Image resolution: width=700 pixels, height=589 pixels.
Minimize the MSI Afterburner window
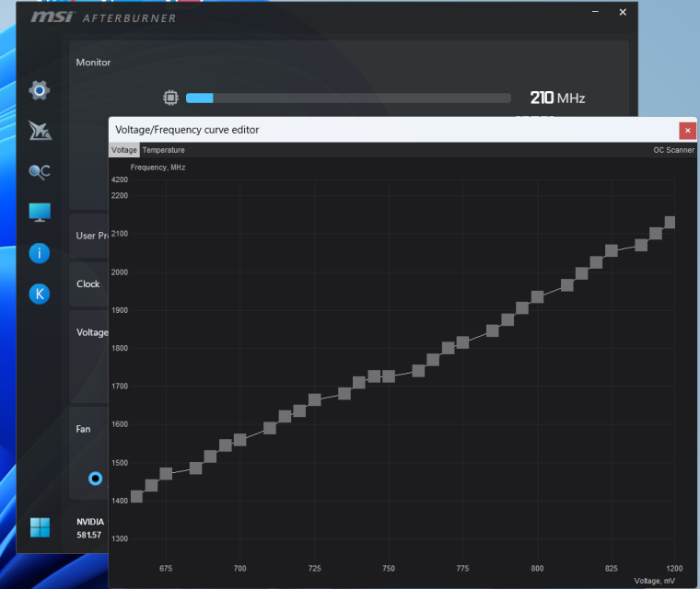pyautogui.click(x=595, y=12)
